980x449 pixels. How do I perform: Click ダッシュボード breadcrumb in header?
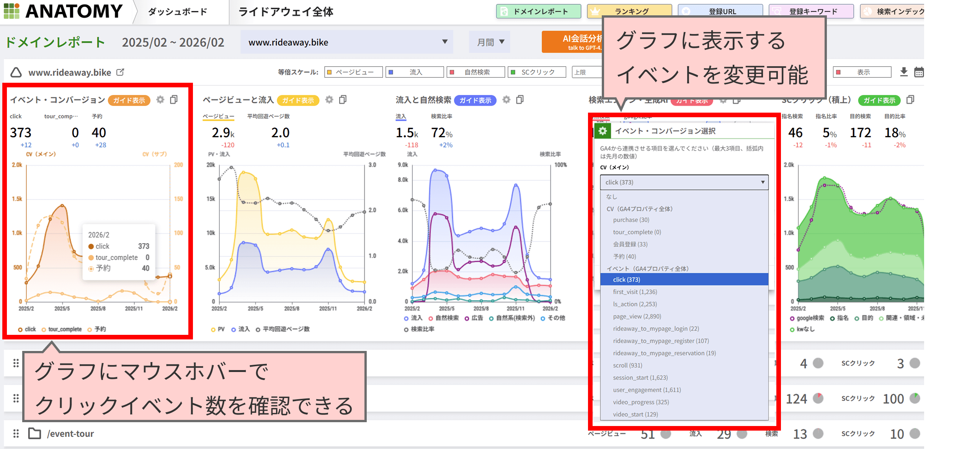tap(178, 12)
